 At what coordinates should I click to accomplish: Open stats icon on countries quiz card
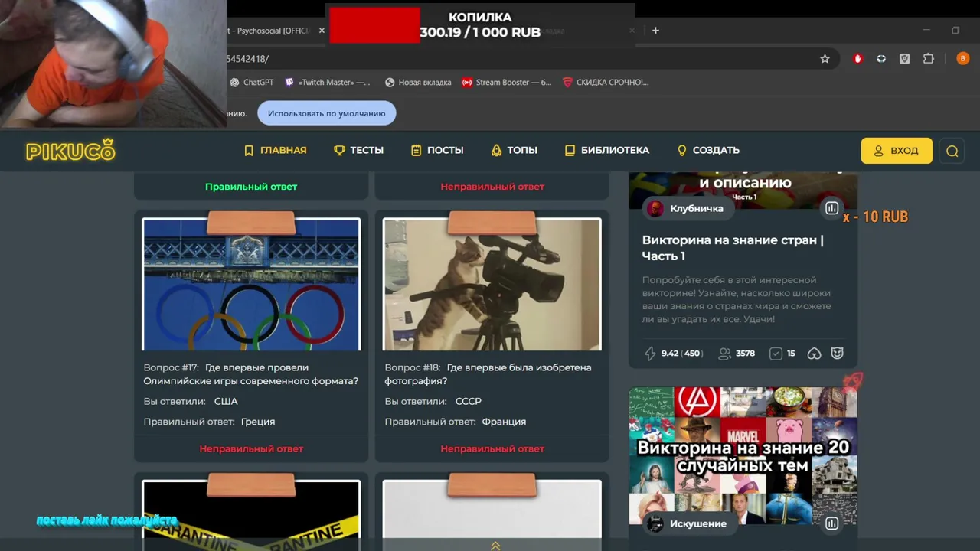[832, 208]
